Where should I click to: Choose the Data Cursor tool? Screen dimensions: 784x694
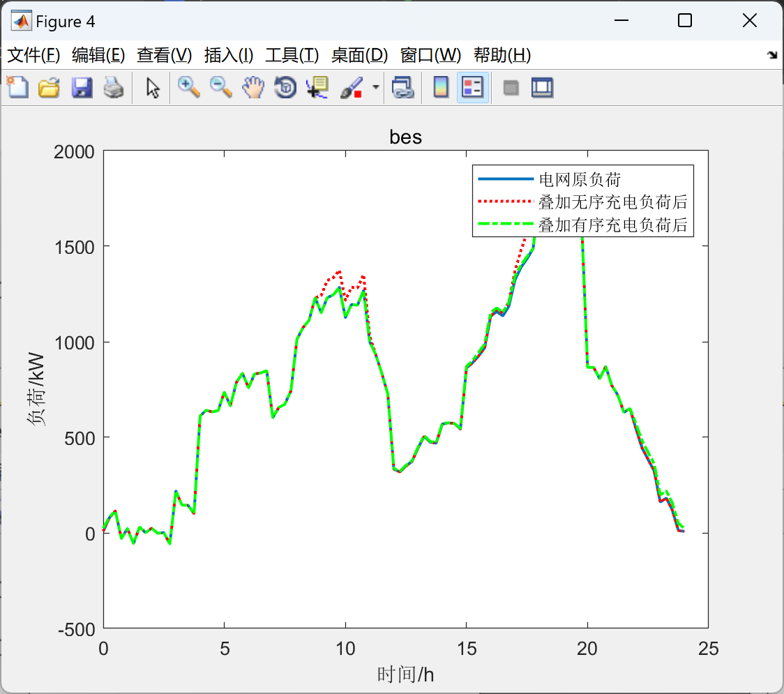tap(317, 88)
